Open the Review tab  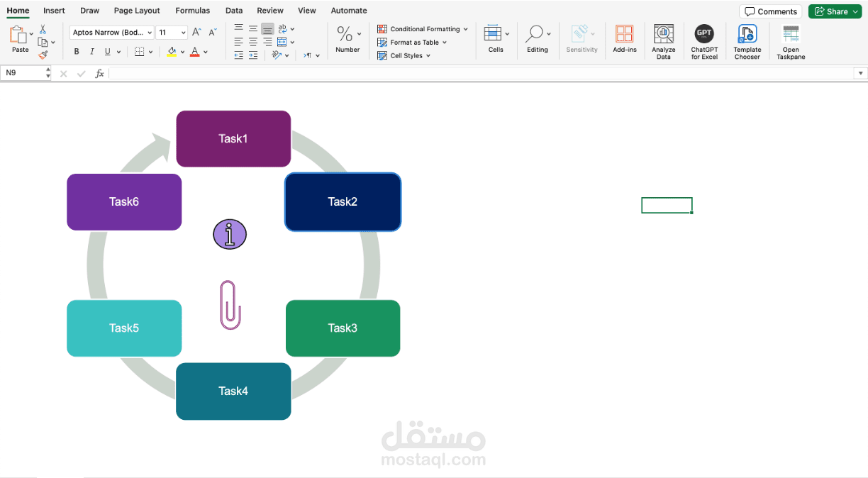[270, 11]
